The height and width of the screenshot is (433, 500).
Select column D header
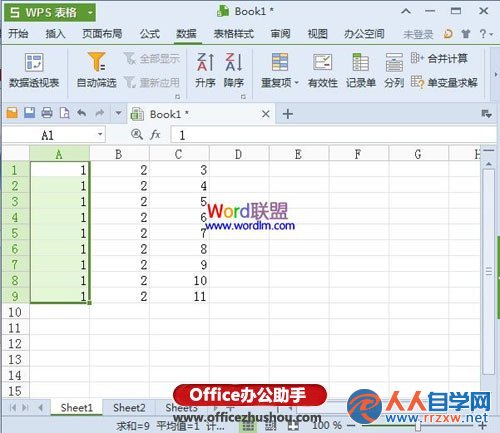coord(239,154)
